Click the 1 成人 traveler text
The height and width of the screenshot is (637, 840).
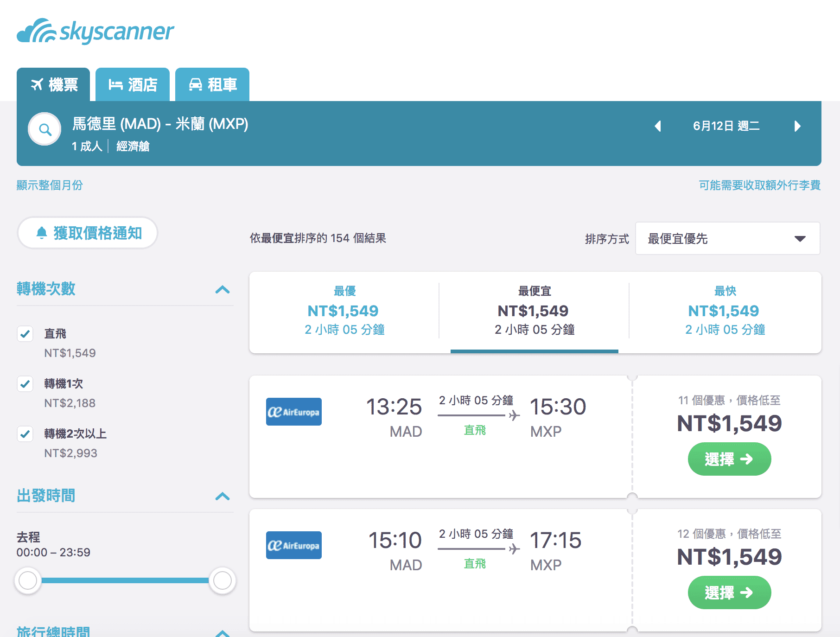87,147
